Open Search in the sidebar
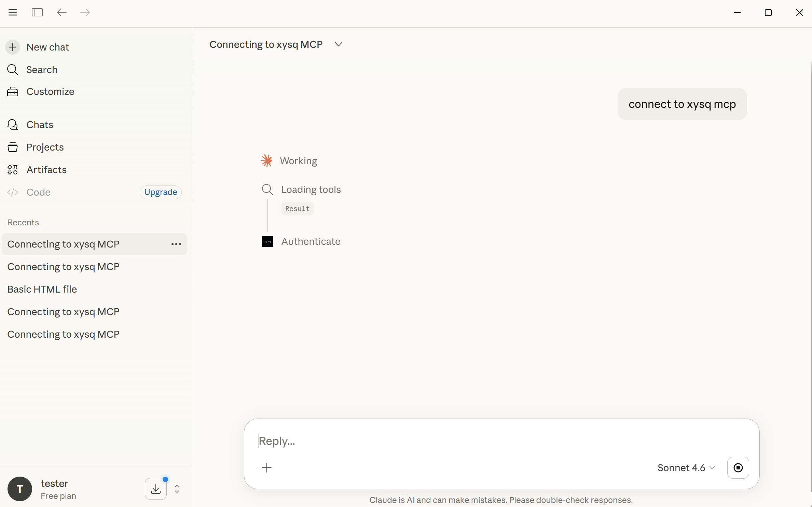The height and width of the screenshot is (507, 812). click(x=41, y=70)
